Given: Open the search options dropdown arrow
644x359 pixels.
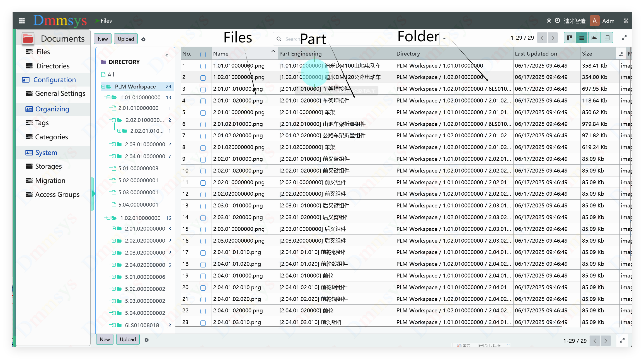Looking at the screenshot, I should click(x=444, y=39).
